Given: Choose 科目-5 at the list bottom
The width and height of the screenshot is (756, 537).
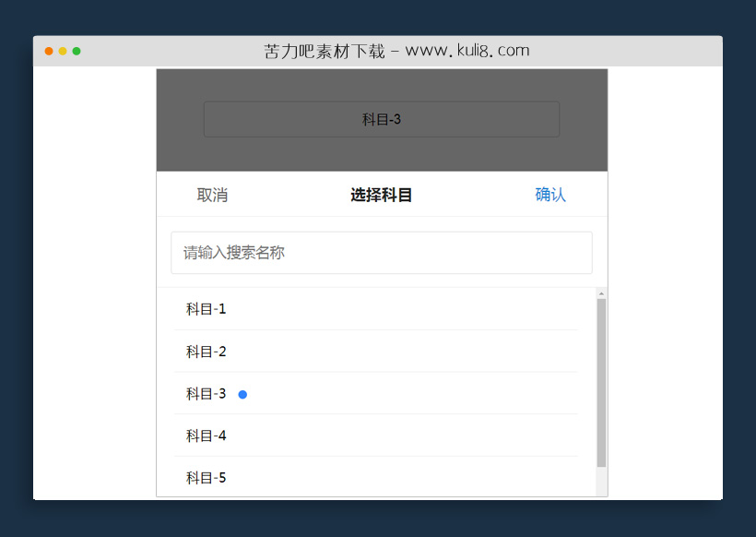Looking at the screenshot, I should click(x=205, y=477).
